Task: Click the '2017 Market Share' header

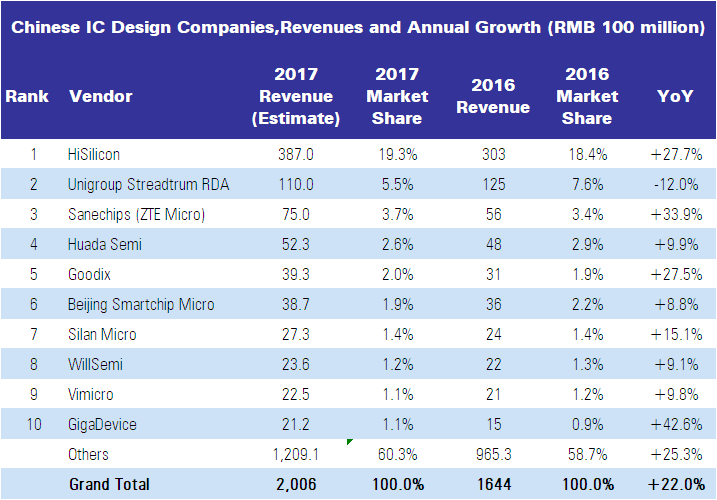Action: point(397,96)
